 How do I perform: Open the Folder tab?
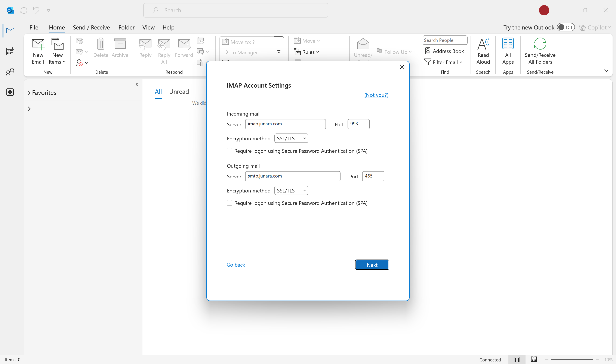(126, 28)
